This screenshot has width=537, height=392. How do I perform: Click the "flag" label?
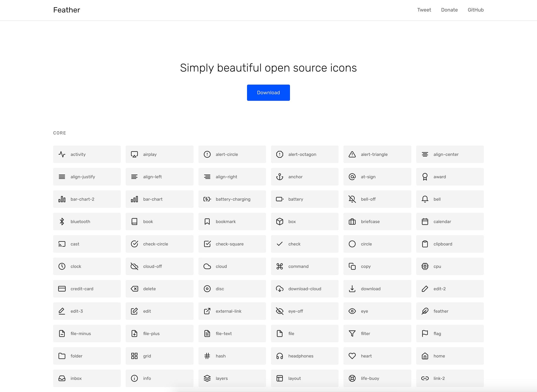coord(437,333)
